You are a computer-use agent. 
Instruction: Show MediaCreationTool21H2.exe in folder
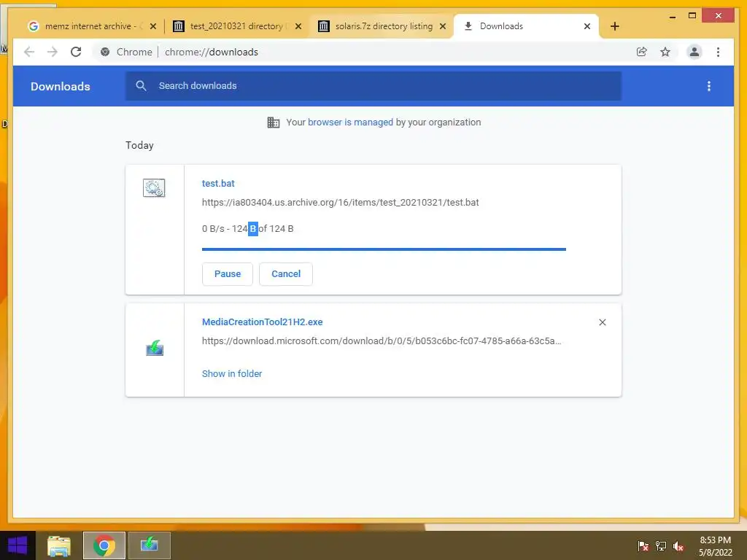(232, 374)
